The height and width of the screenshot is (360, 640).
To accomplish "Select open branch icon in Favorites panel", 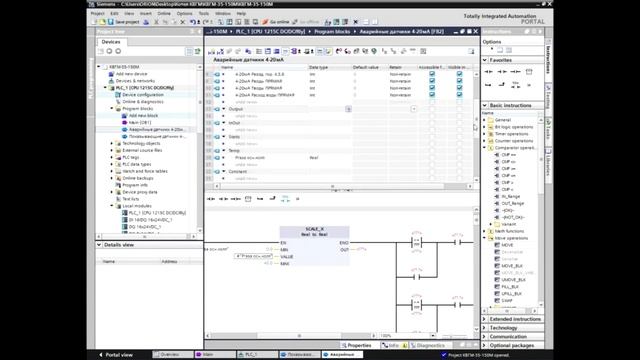I will (488, 85).
